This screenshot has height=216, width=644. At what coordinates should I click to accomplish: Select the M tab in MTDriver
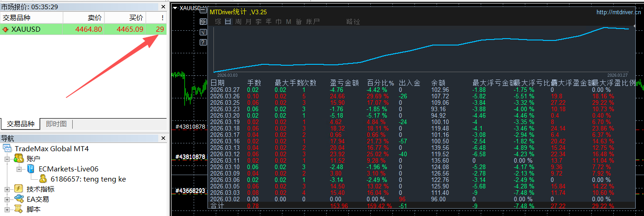point(288,22)
